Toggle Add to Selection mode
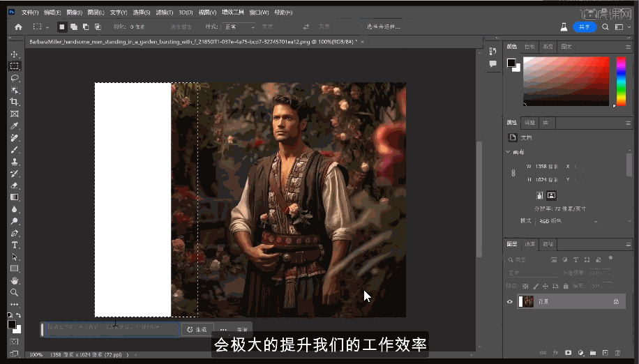 [x=74, y=27]
